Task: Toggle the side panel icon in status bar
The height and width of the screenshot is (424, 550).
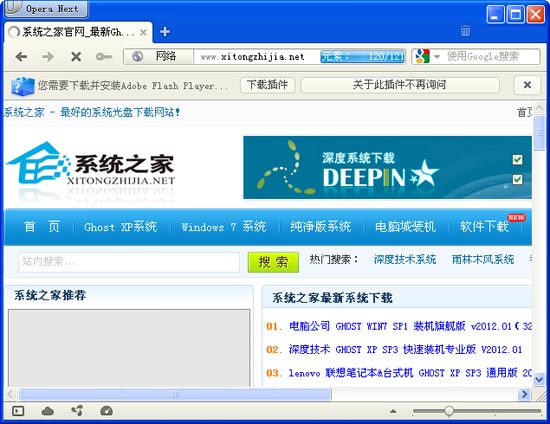Action: [18, 411]
